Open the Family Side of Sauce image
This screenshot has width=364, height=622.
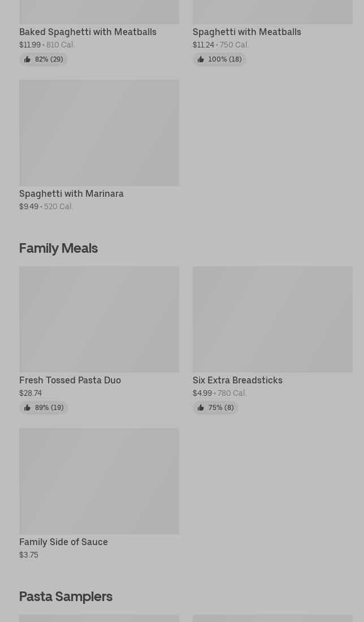click(x=99, y=481)
